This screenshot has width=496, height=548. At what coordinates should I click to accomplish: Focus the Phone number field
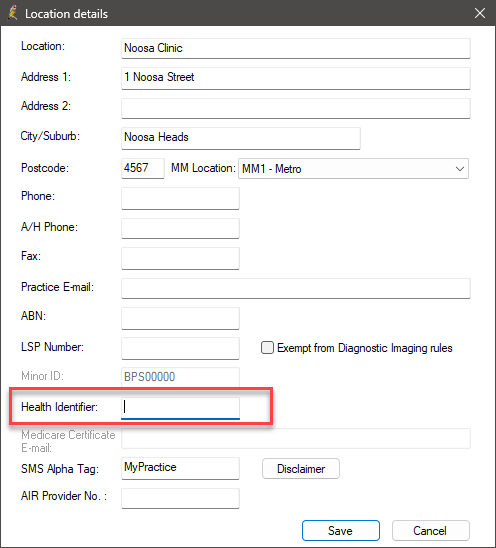click(x=180, y=198)
